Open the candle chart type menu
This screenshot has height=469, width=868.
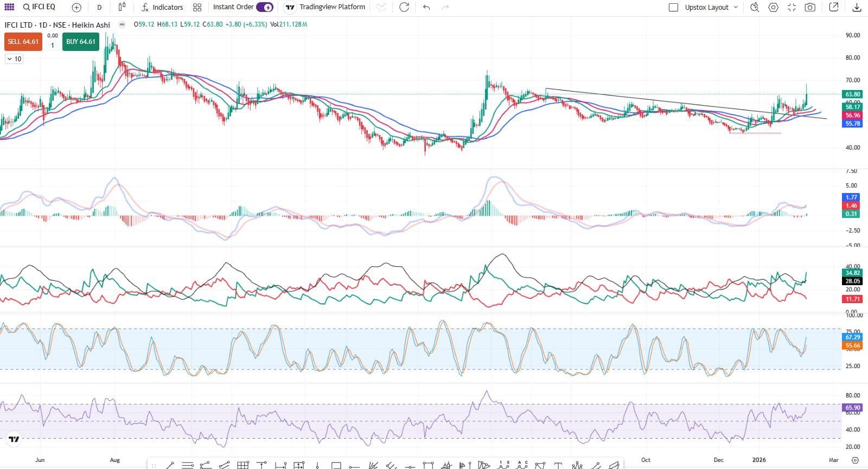coord(122,7)
